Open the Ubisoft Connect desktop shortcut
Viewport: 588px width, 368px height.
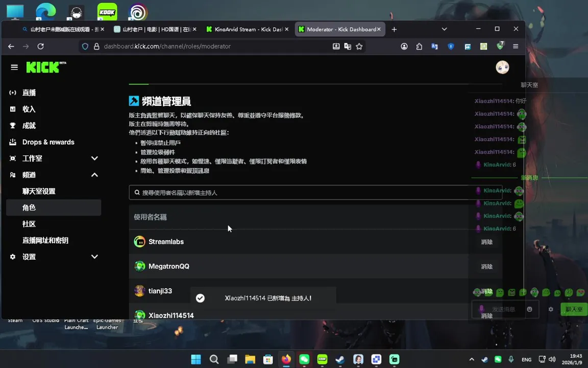click(x=138, y=12)
